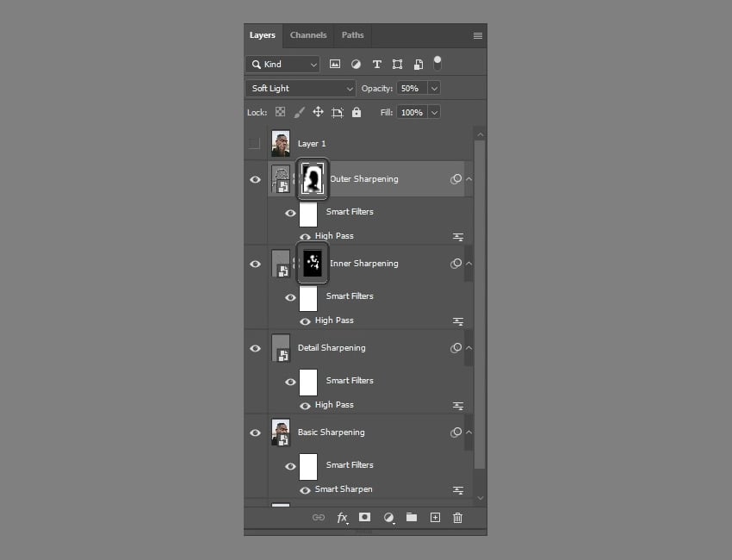Click the adjustment layer filter icon
Viewport: 732px width, 560px height.
356,65
